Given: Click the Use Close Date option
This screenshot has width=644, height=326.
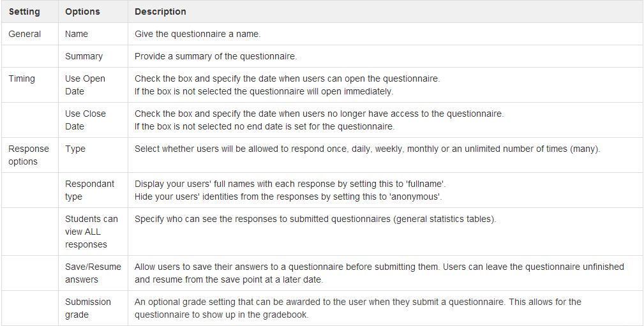Looking at the screenshot, I should coord(86,120).
